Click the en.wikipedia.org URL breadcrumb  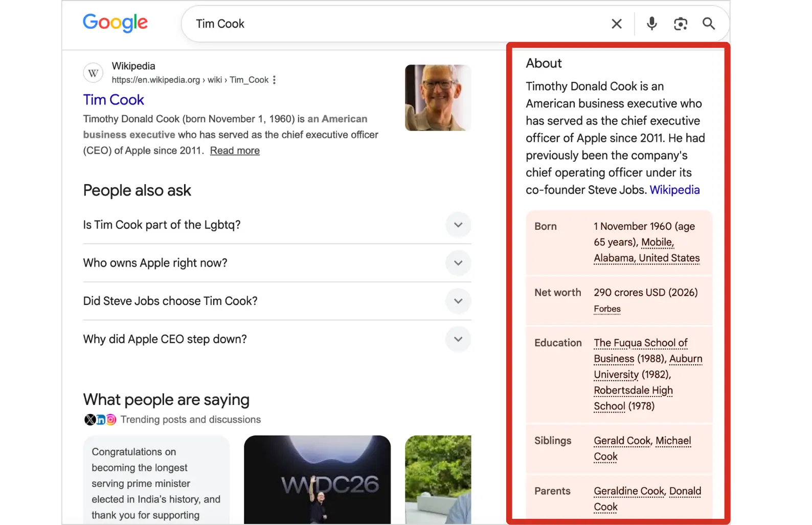pos(190,80)
